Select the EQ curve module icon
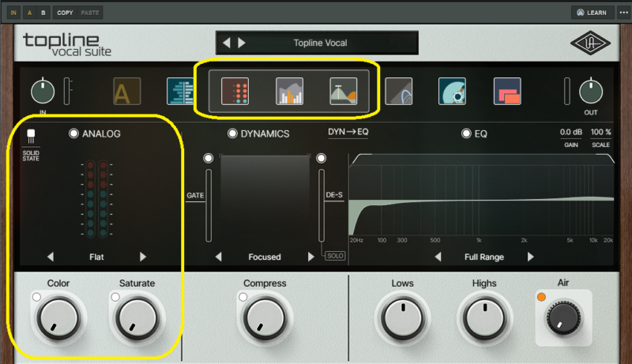 pos(343,92)
